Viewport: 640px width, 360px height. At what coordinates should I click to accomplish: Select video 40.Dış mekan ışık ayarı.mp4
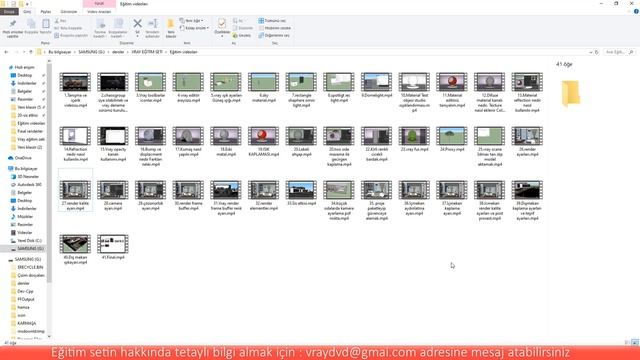[x=75, y=249]
